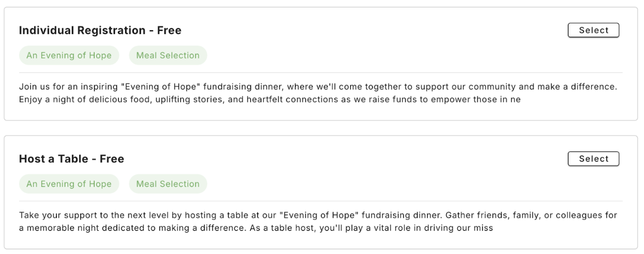This screenshot has width=644, height=254.
Task: Open the 'Host a Table - Free' heading
Action: 71,159
